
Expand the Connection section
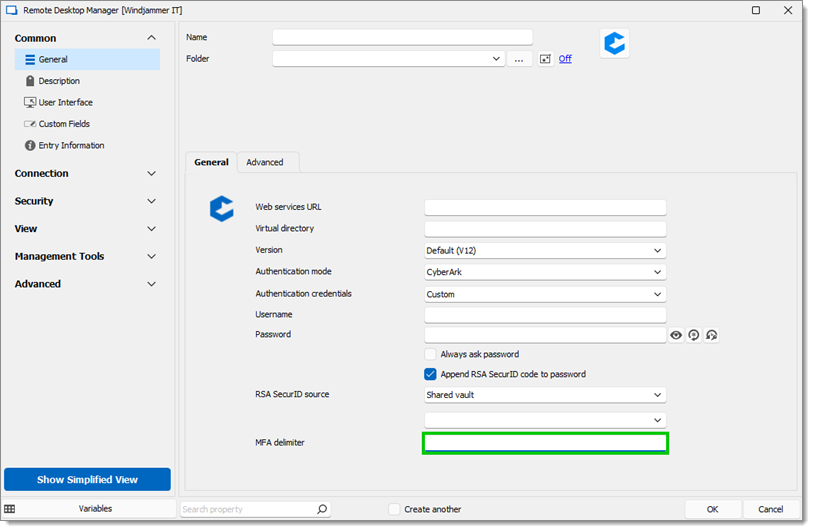tap(151, 174)
